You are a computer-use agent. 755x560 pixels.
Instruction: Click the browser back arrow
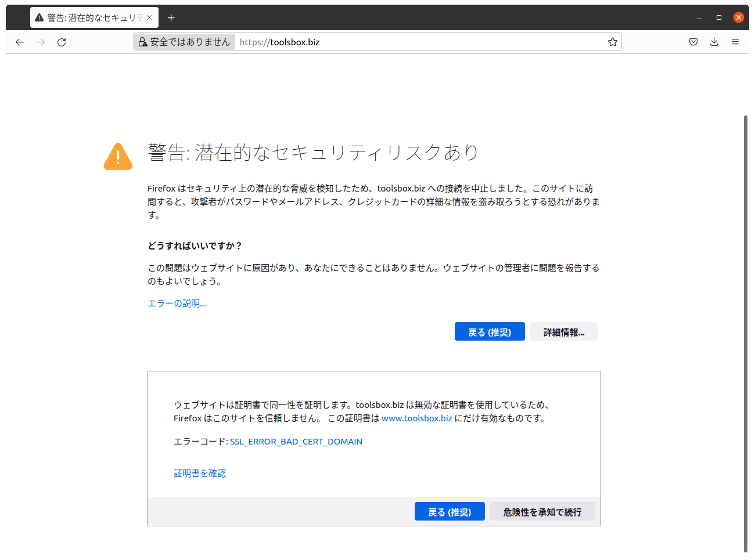coord(20,42)
